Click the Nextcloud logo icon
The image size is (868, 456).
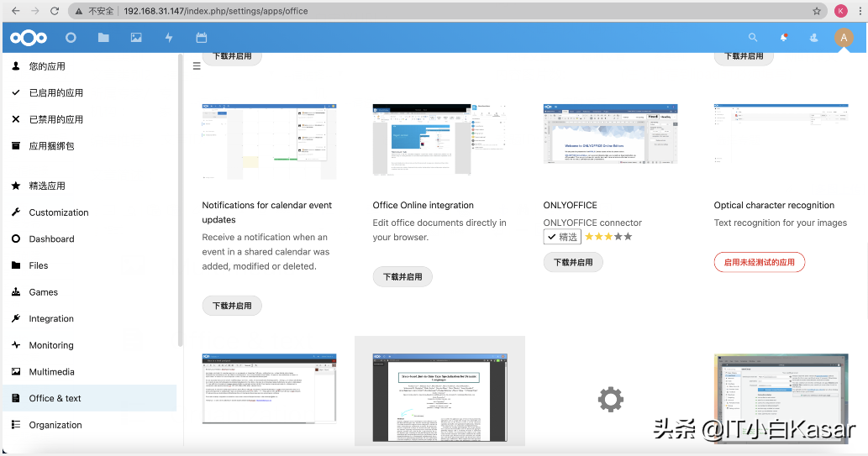(x=29, y=38)
